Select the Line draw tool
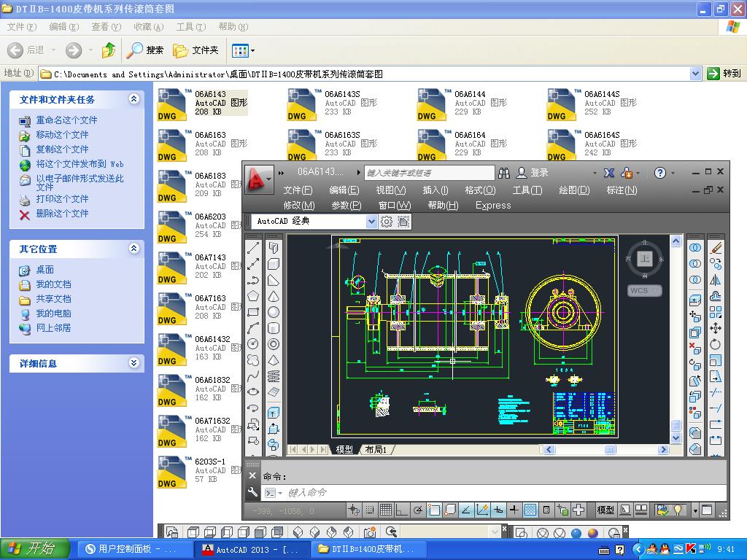This screenshot has height=560, width=747. click(x=253, y=248)
